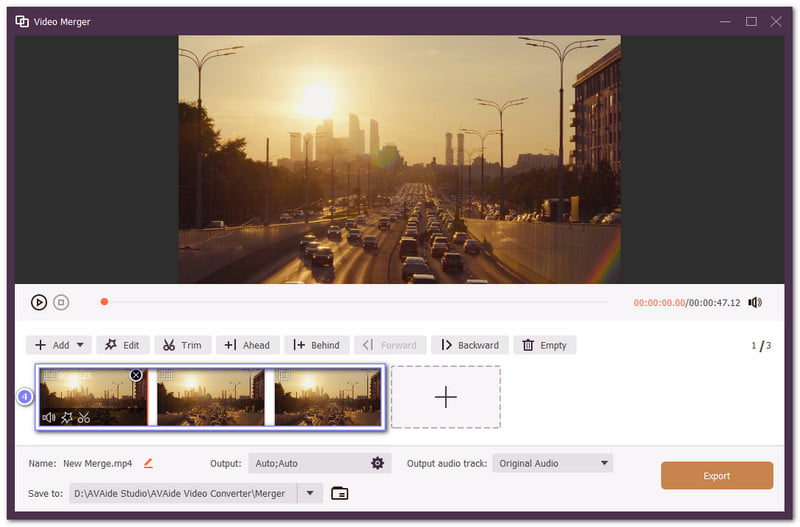The image size is (800, 527).
Task: Stop the video playback
Action: point(61,302)
